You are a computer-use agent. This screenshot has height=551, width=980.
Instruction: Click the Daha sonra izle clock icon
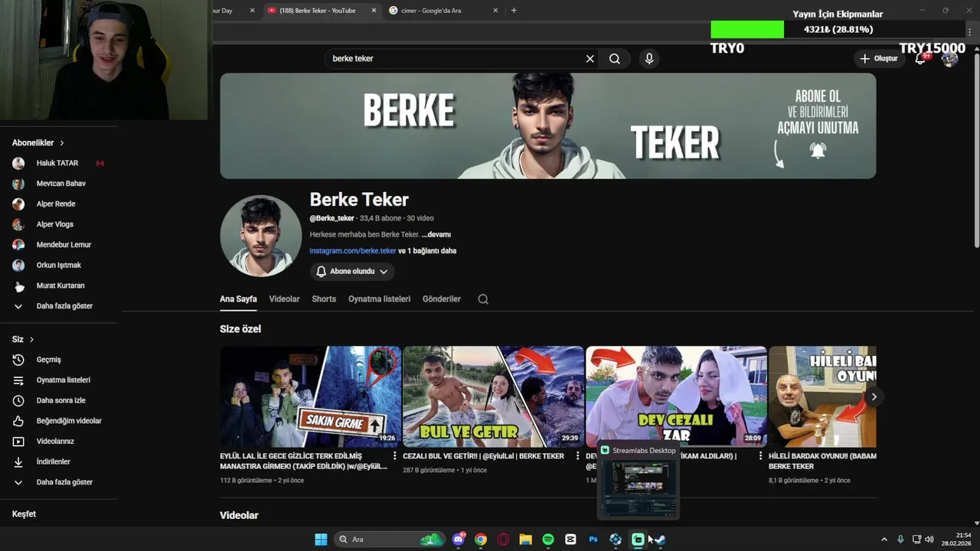(x=18, y=400)
